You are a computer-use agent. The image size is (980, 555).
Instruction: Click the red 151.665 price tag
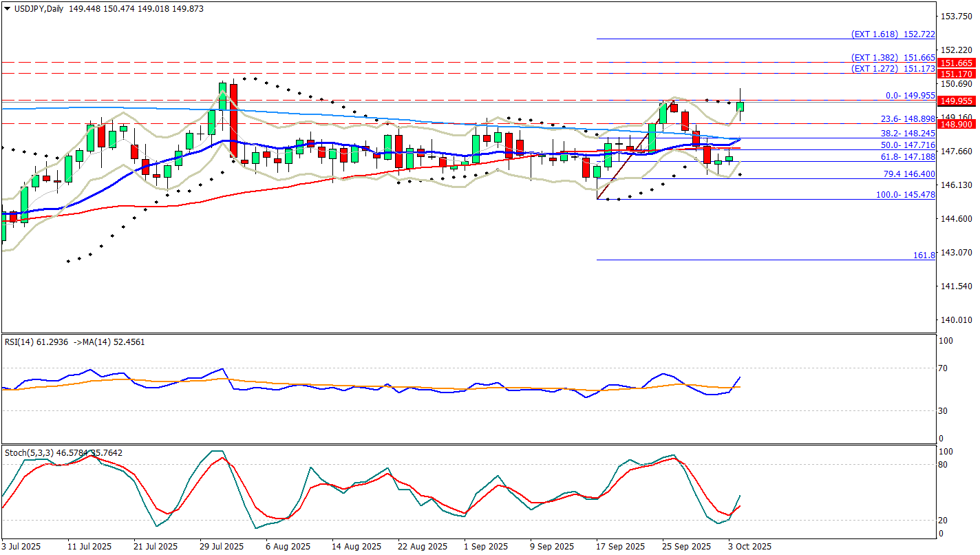[957, 63]
